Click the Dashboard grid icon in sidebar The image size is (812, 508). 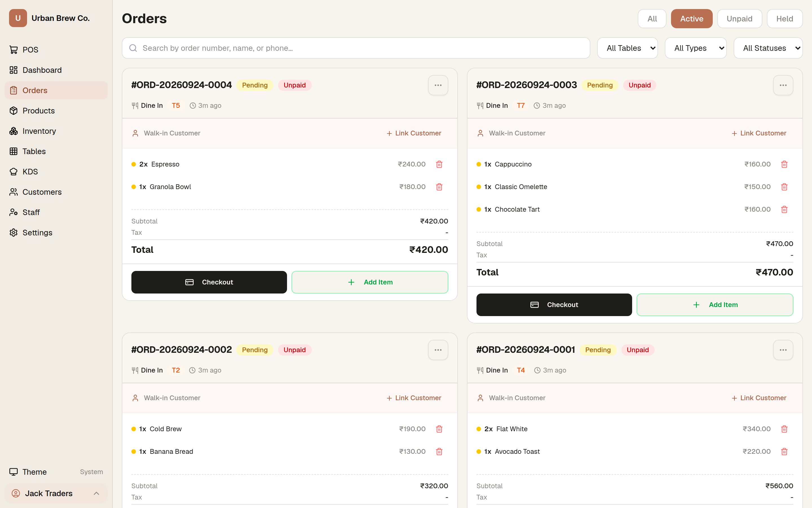[x=14, y=70]
